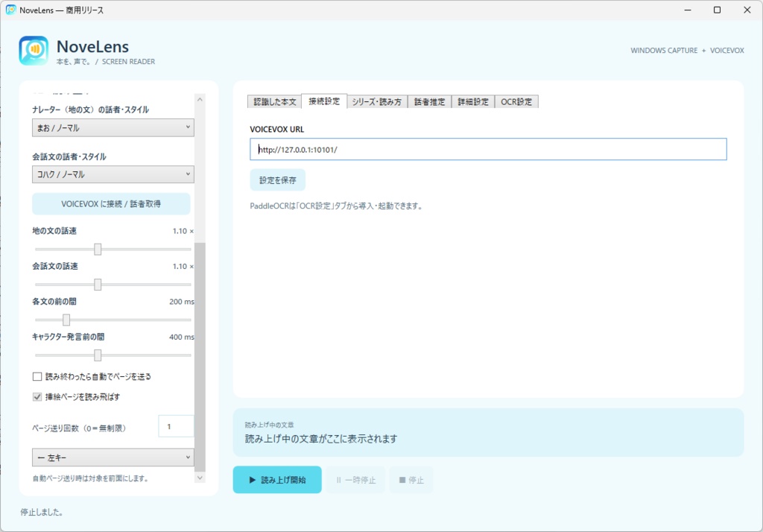This screenshot has width=763, height=532.
Task: Click the NoveLens app logo icon
Action: tap(34, 50)
